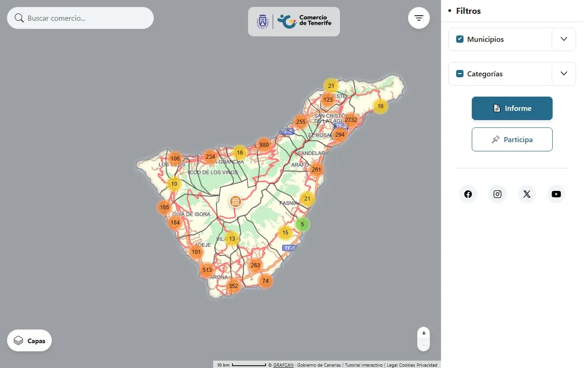The width and height of the screenshot is (588, 368).
Task: Click the 74 cluster marker
Action: tap(265, 281)
